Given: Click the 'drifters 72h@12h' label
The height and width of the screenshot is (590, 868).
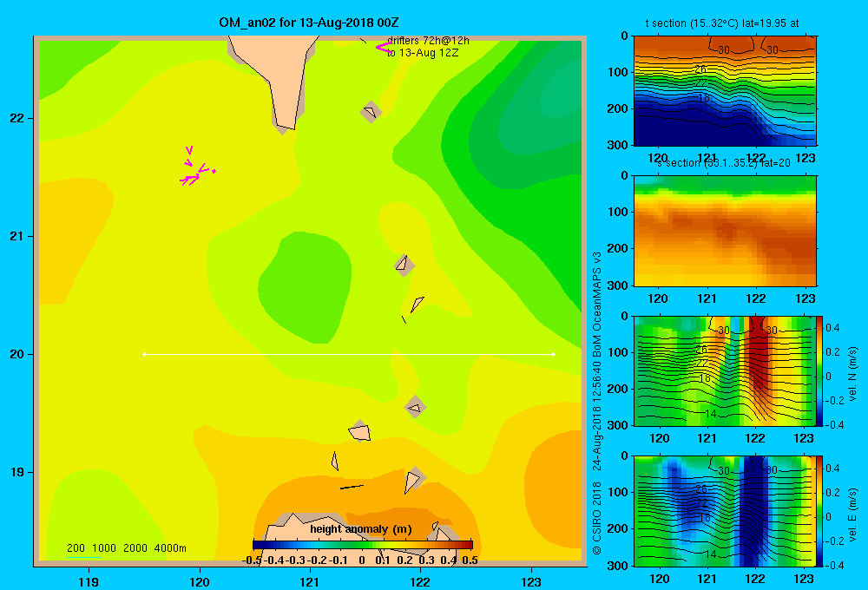Looking at the screenshot, I should [x=428, y=41].
